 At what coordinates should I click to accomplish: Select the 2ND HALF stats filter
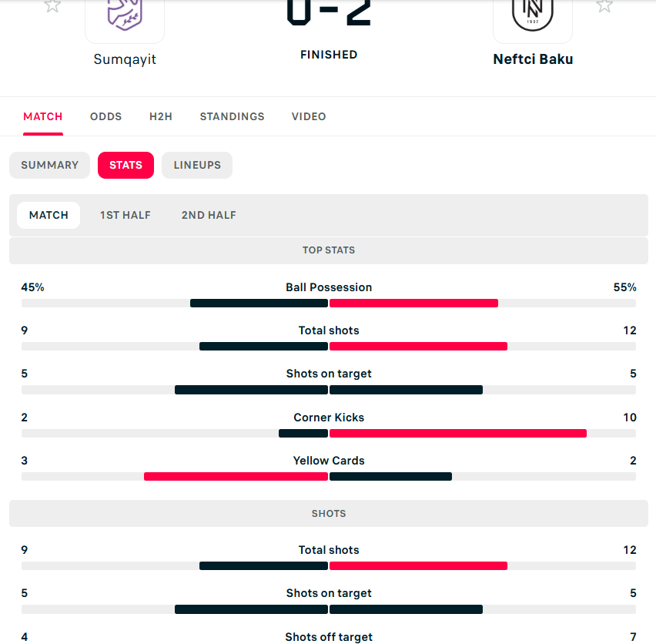(209, 216)
